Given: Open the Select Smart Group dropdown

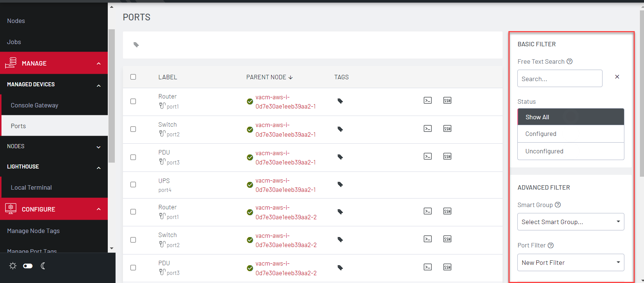Looking at the screenshot, I should point(571,222).
